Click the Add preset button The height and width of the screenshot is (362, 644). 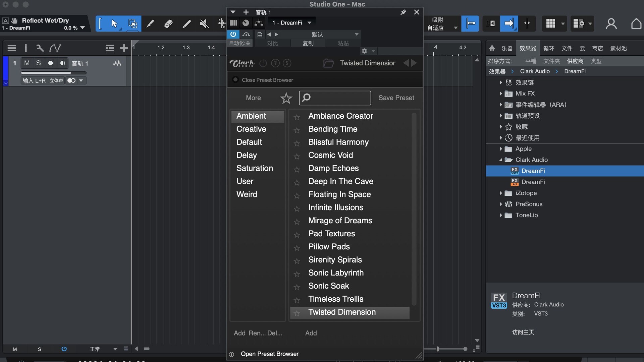pyautogui.click(x=311, y=333)
